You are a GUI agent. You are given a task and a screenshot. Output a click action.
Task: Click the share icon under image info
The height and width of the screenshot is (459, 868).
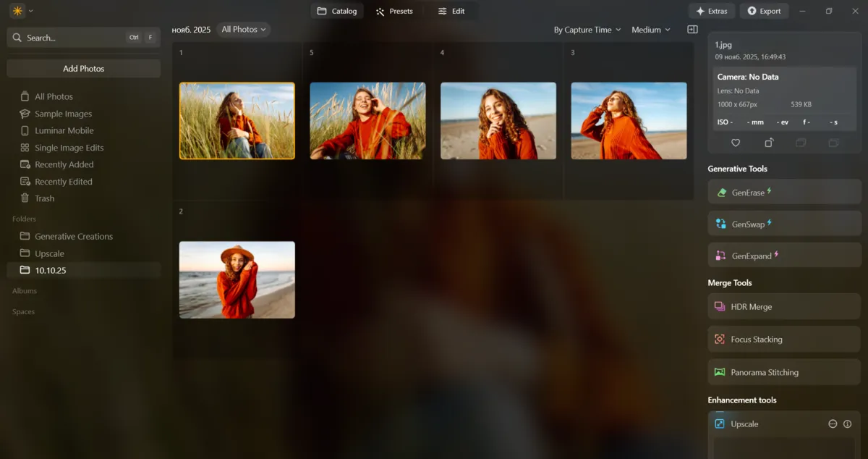pyautogui.click(x=769, y=143)
